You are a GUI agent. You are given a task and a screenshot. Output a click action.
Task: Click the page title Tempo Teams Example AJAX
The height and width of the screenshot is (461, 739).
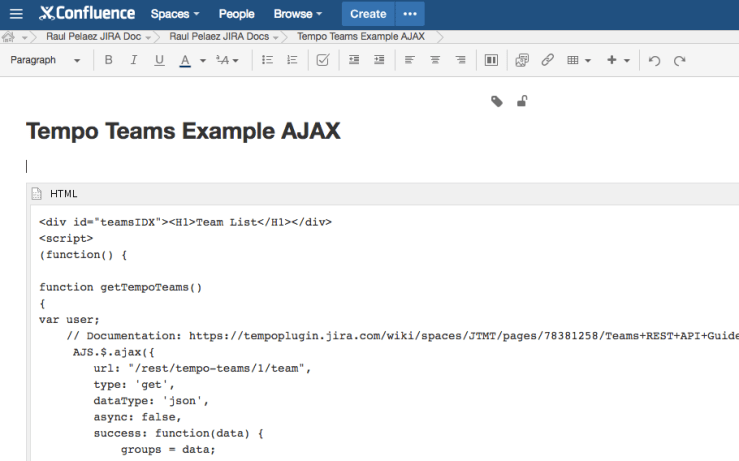pyautogui.click(x=183, y=131)
